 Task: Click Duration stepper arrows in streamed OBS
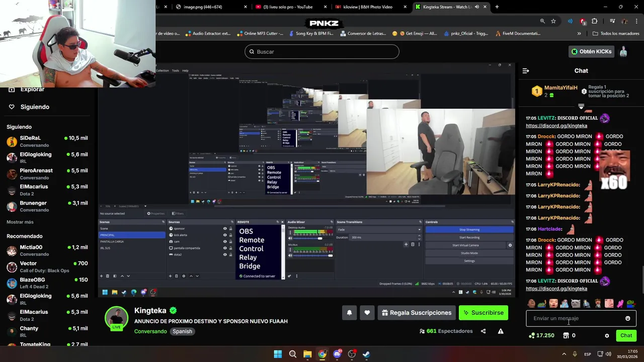pyautogui.click(x=419, y=237)
